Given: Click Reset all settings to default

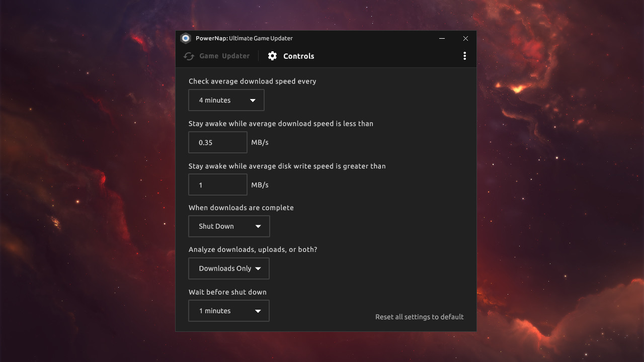Looking at the screenshot, I should (419, 317).
